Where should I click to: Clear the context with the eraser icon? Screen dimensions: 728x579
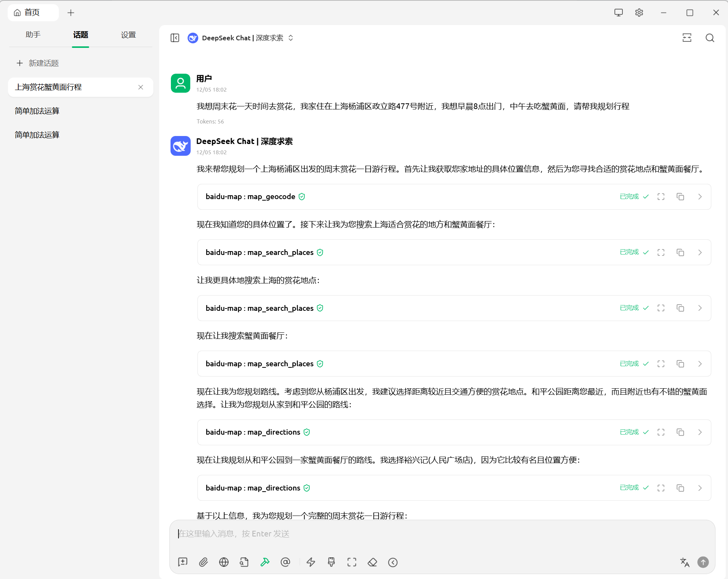coord(373,562)
